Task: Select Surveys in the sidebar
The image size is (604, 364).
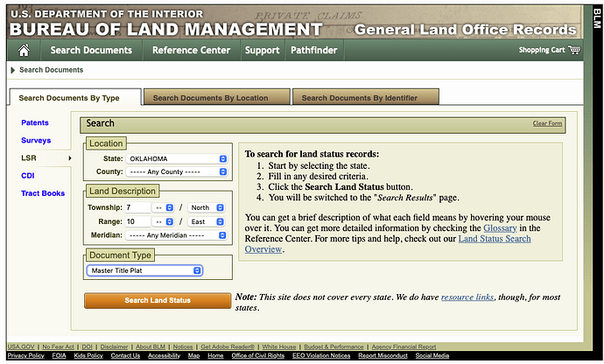Action: [x=36, y=141]
